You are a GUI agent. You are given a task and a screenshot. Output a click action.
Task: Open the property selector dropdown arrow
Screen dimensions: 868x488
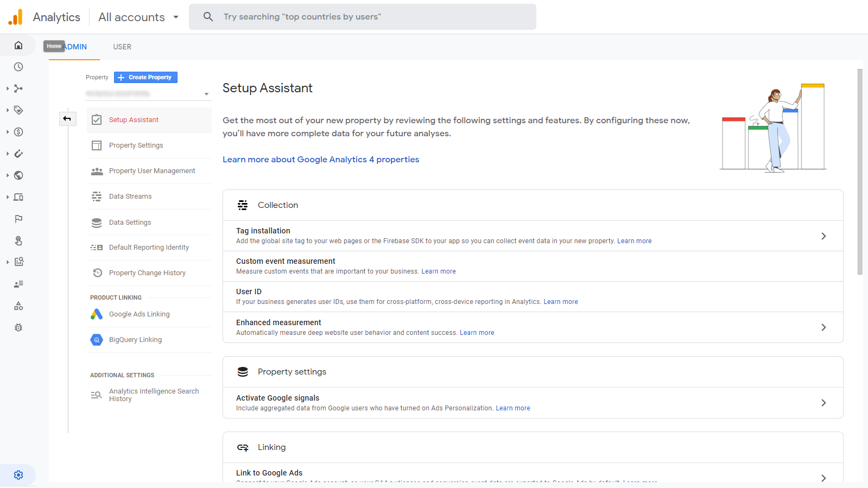click(206, 94)
